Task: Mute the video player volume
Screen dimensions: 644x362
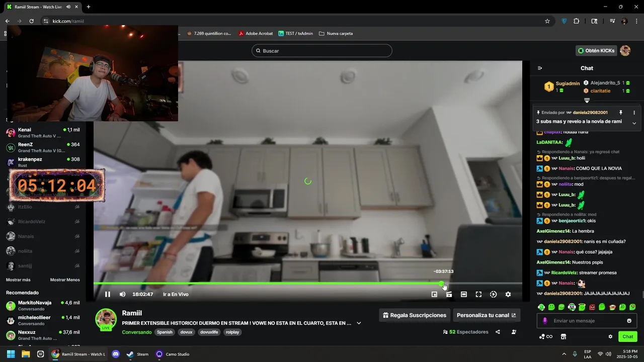Action: point(122,294)
